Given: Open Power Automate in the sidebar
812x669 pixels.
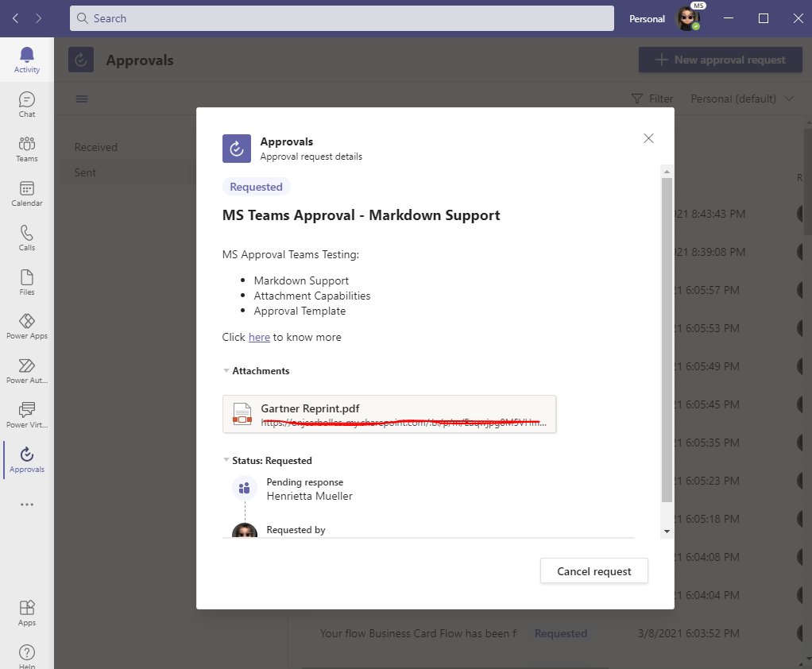Looking at the screenshot, I should [27, 371].
